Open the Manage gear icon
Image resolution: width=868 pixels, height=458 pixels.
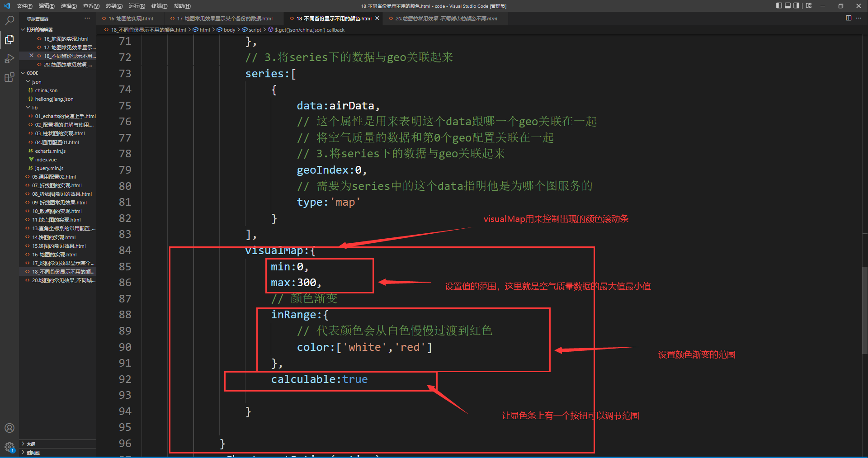tap(9, 447)
